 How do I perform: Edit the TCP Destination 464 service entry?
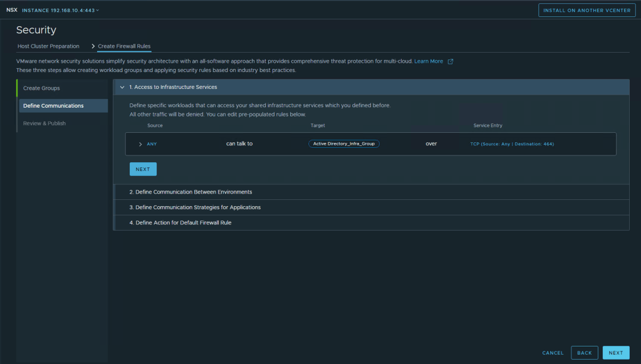click(x=512, y=144)
